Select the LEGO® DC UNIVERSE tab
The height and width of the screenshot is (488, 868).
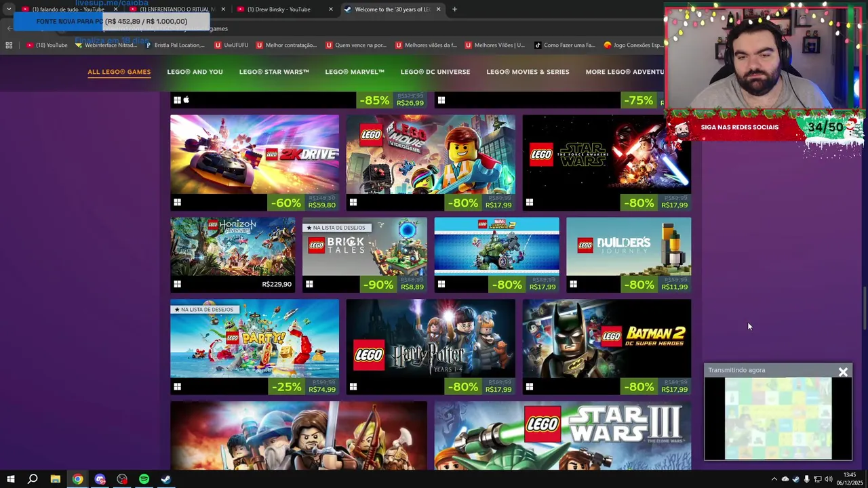(435, 72)
